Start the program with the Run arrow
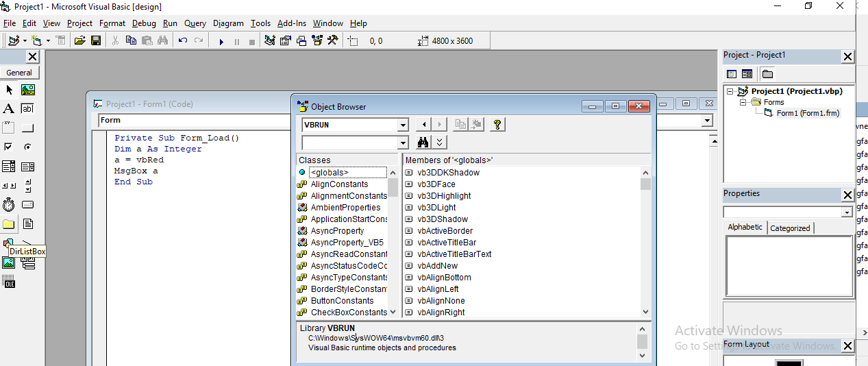 221,42
